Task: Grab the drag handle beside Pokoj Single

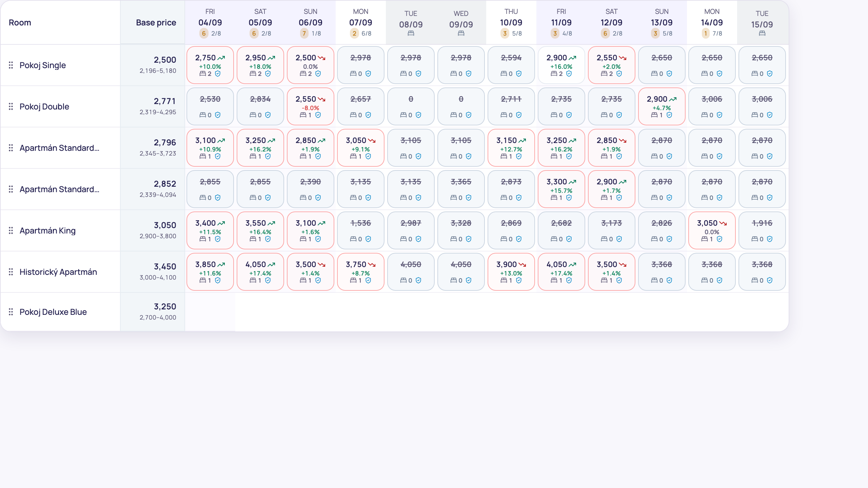Action: (x=11, y=65)
